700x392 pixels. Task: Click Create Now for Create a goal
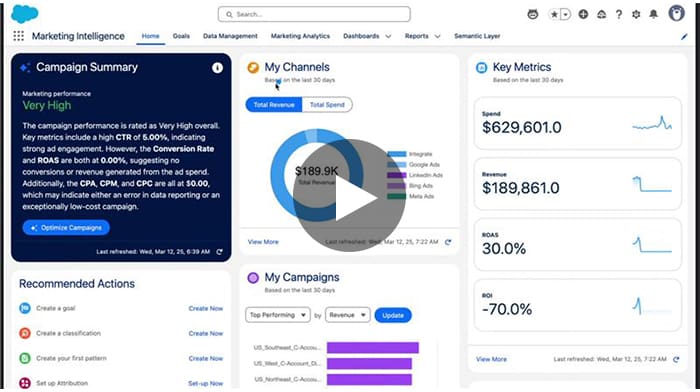205,309
